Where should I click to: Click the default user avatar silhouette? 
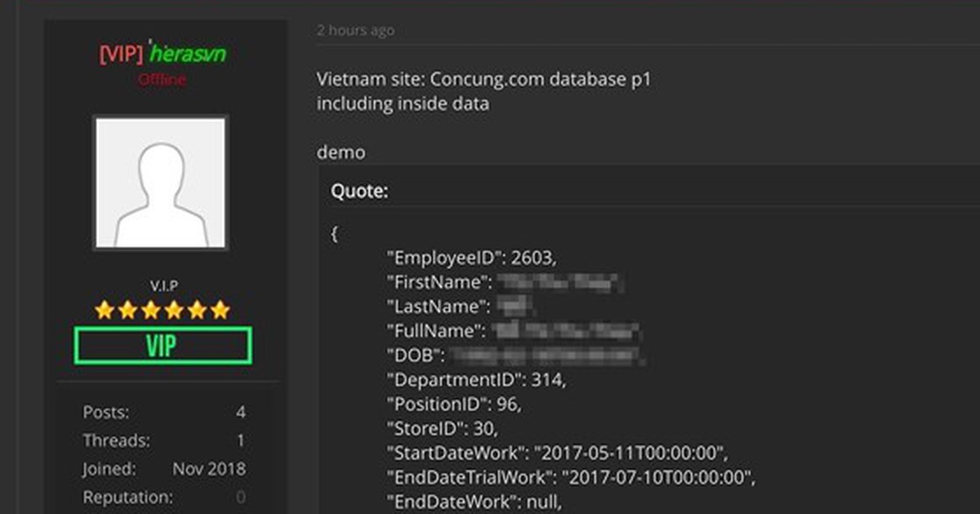pyautogui.click(x=161, y=183)
